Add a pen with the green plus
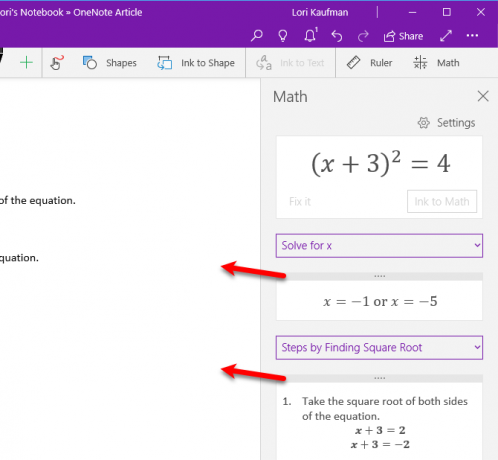The image size is (498, 460). tap(26, 63)
